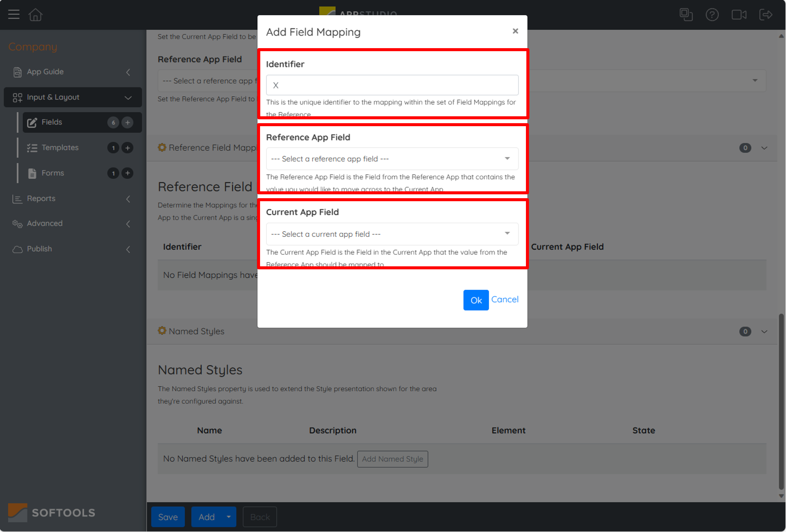Add a new Form via its plus icon

coord(128,173)
